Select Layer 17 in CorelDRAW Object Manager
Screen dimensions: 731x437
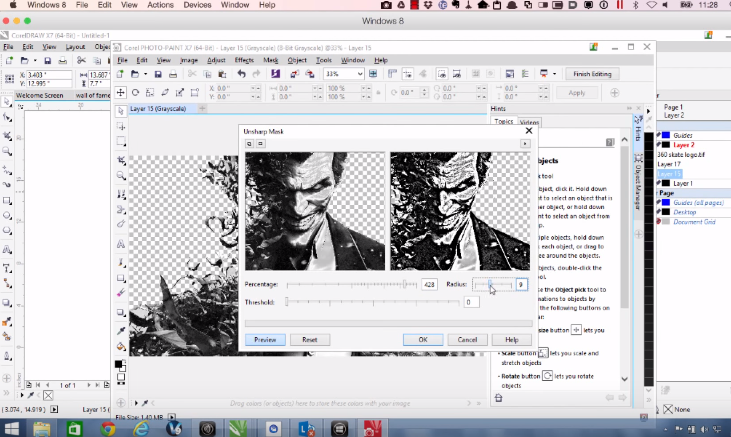669,164
